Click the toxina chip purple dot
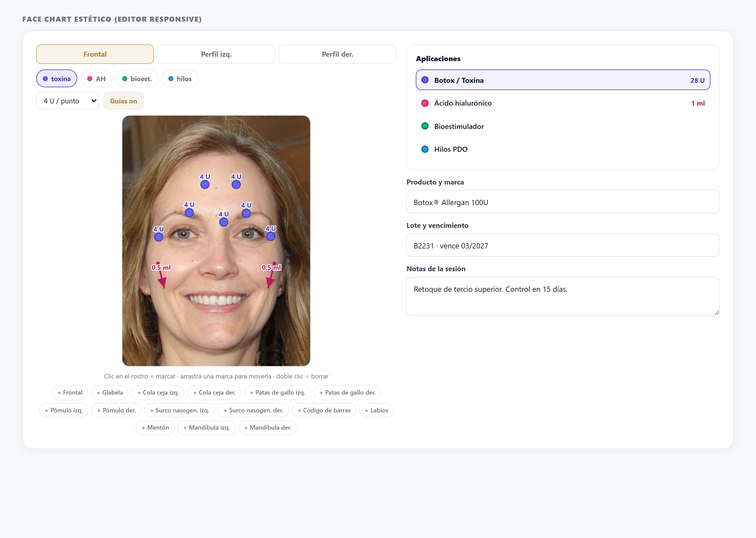 coord(45,79)
